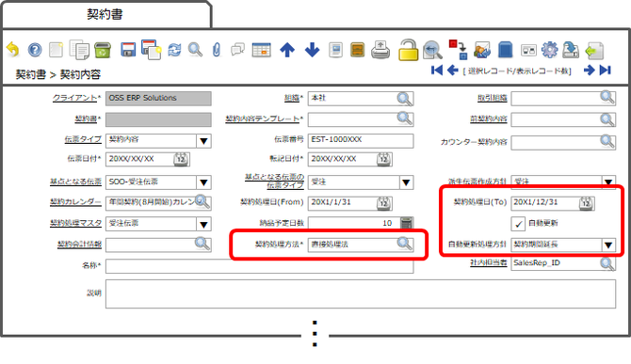Click the 契約会計情報 label link
Viewport: 631px width, 364px height.
[x=79, y=245]
